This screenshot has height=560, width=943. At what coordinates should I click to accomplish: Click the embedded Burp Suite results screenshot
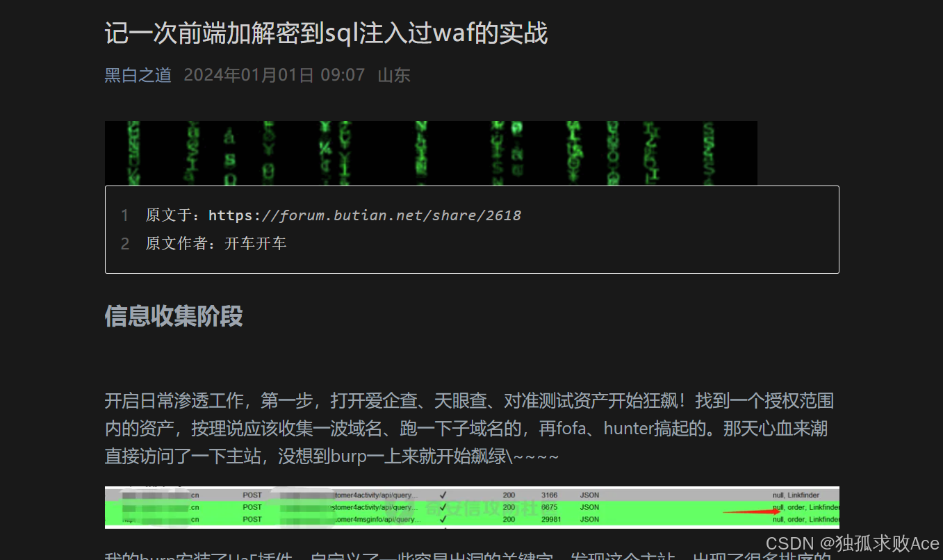[x=472, y=507]
